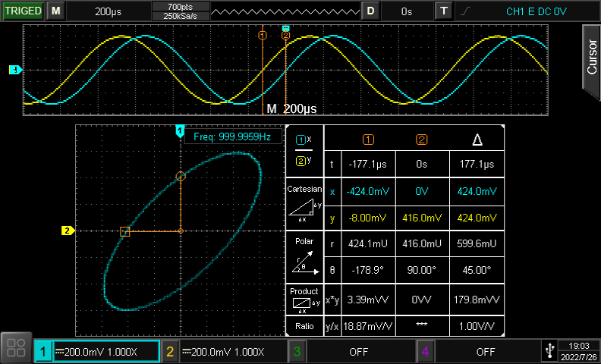Open the 0s delay setting
601x364 pixels.
[406, 11]
